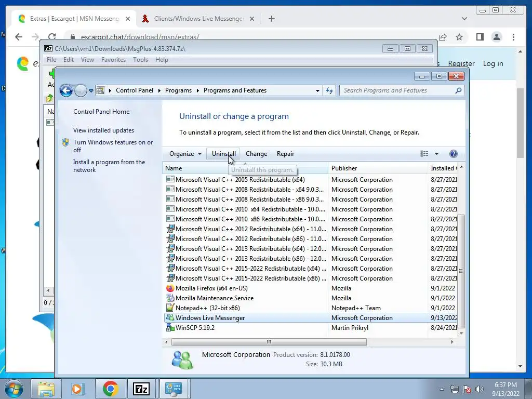Select Visual C++ 2013 Redistributable (x86) entry
Screen dimensions: 532x399
click(251, 259)
